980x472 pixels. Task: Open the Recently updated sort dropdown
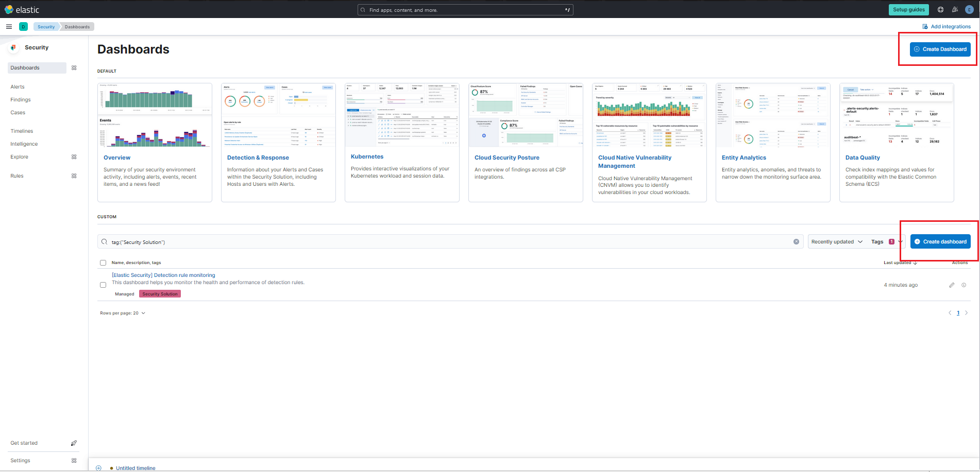point(837,242)
